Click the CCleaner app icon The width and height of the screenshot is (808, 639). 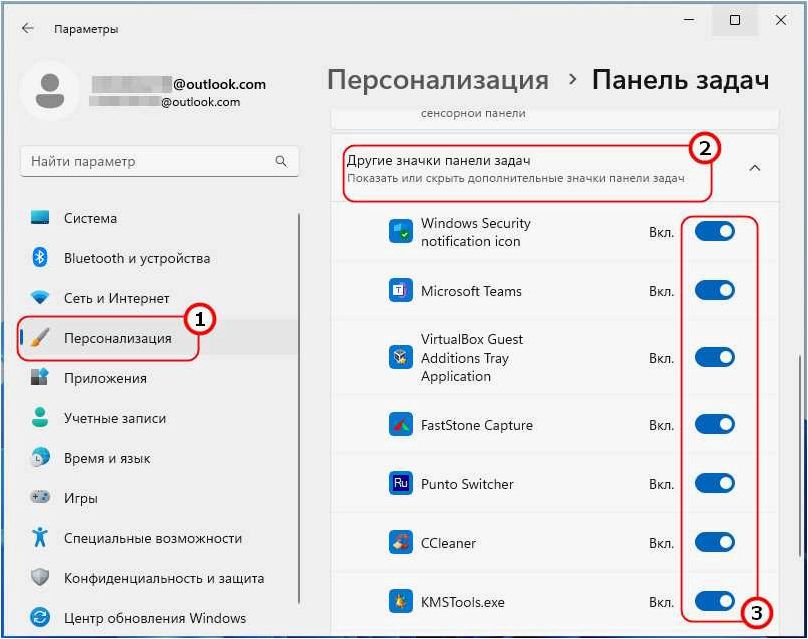(400, 542)
